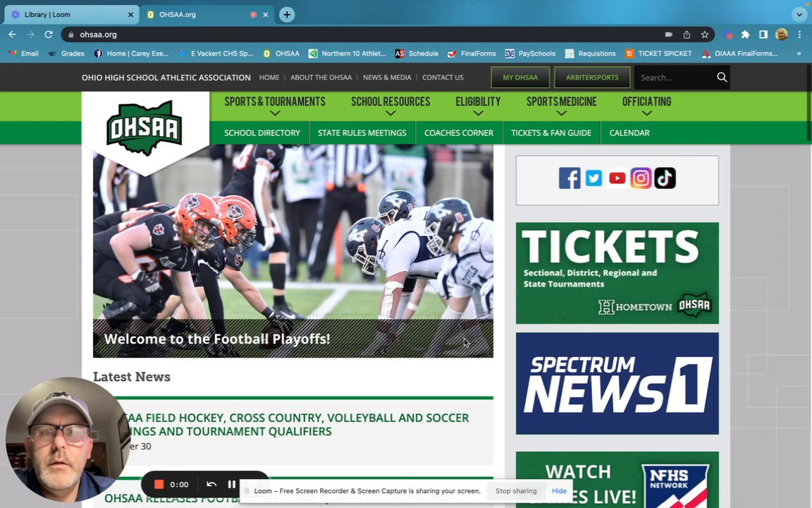Open the tab search dropdown arrow
Viewport: 812px width, 508px height.
coord(799,15)
